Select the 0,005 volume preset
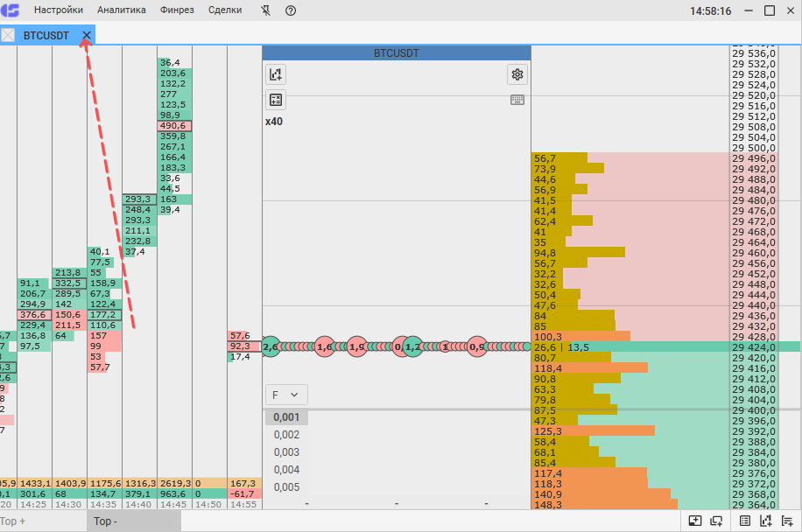802x532 pixels. point(286,487)
